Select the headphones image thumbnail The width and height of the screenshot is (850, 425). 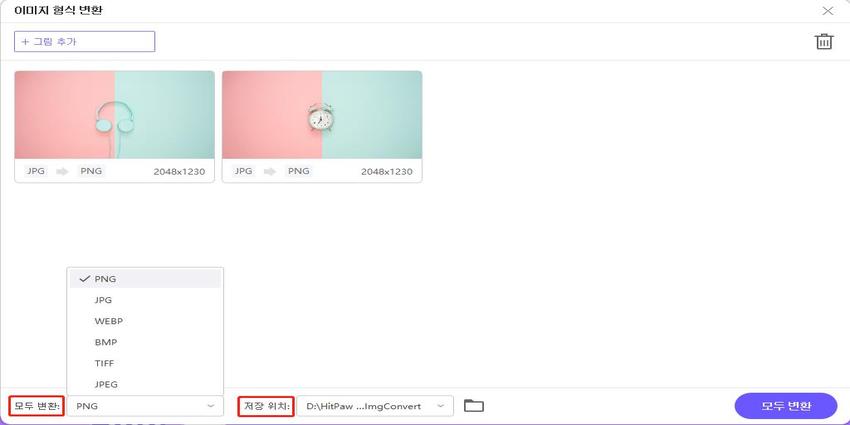114,115
